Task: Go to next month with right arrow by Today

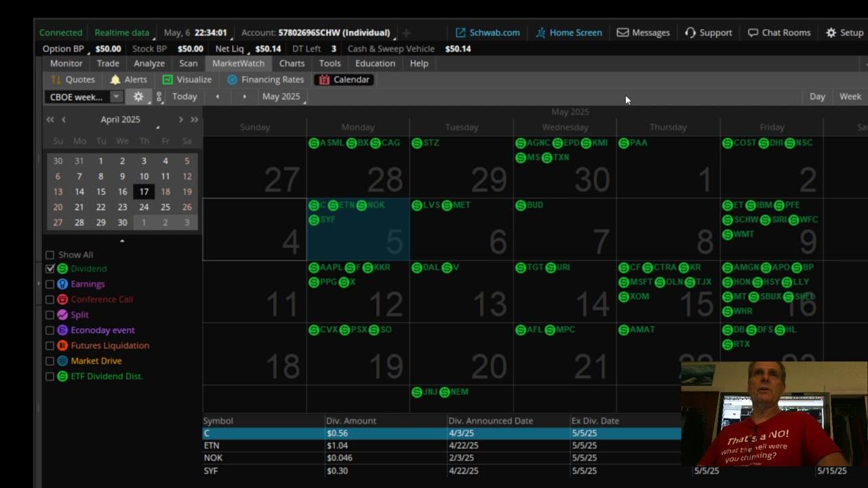Action: pyautogui.click(x=244, y=97)
